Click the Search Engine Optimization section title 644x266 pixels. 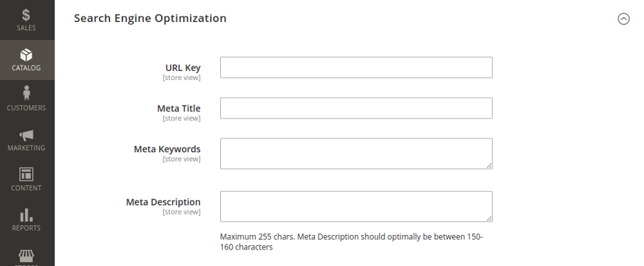coord(150,18)
